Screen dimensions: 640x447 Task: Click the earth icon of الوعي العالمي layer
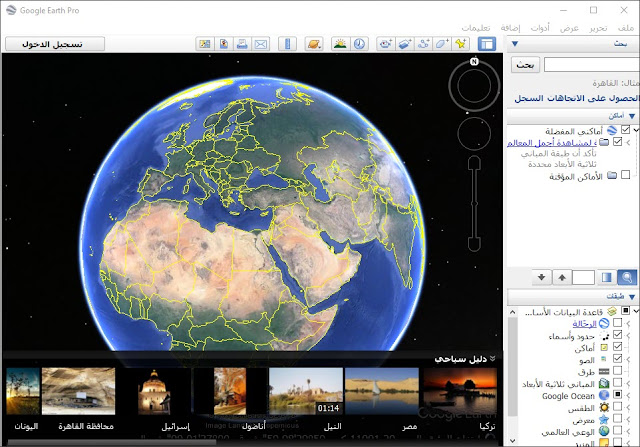point(604,431)
